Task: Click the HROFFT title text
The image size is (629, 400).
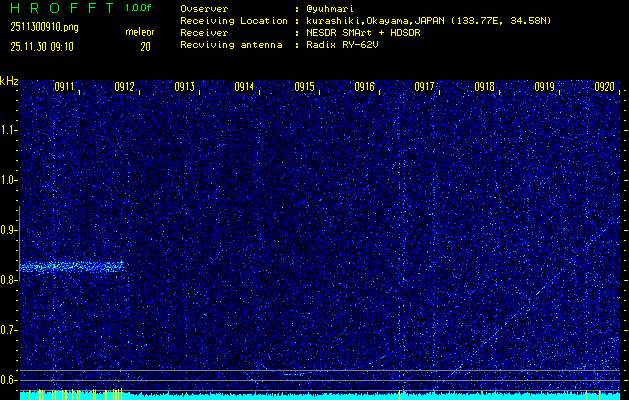Action: [62, 8]
